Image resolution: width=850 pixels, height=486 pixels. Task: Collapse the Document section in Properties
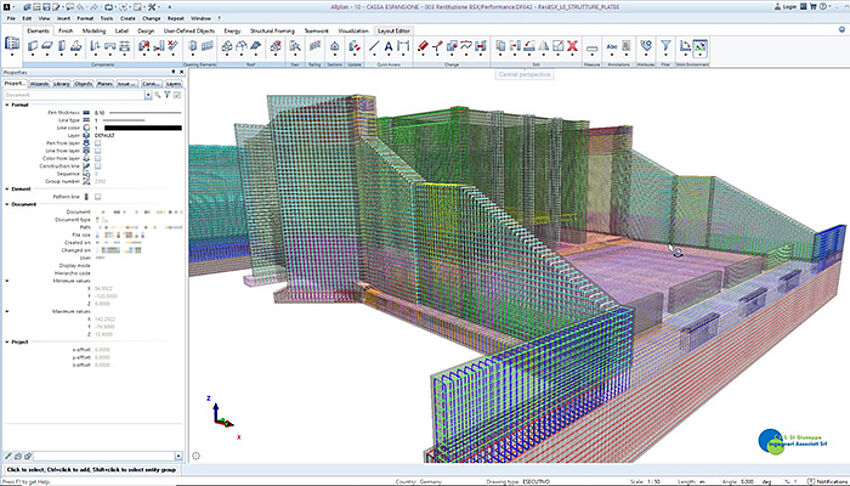tap(5, 203)
